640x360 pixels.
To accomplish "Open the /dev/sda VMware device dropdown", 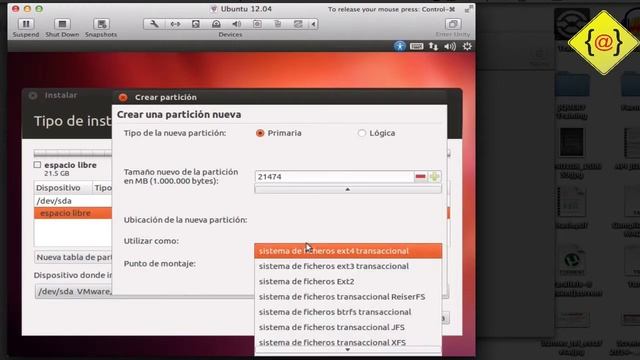I will [x=73, y=291].
